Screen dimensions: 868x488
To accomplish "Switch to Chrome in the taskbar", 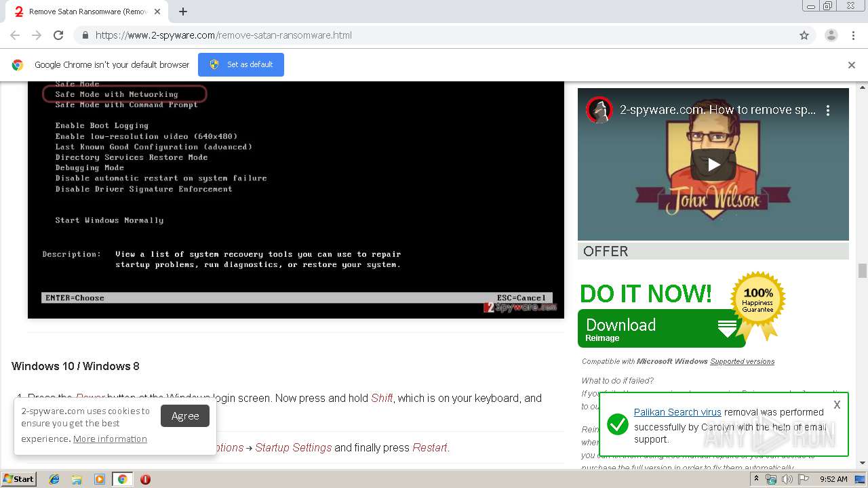I will point(122,479).
